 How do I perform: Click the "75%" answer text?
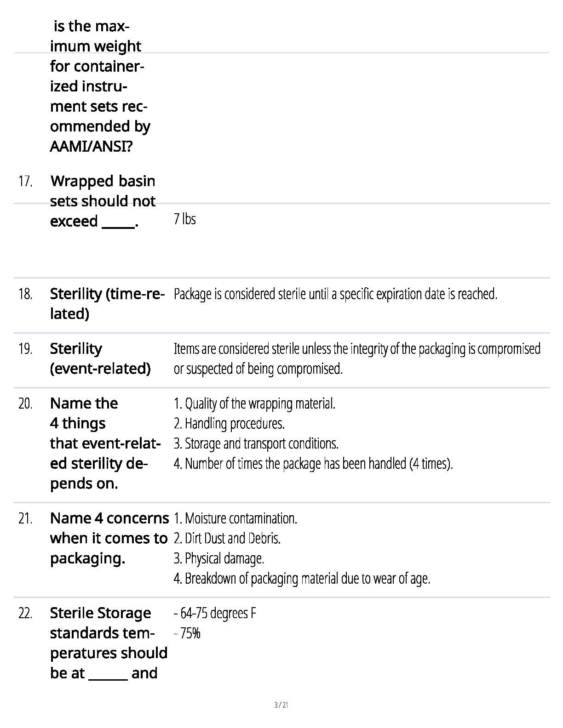187,633
